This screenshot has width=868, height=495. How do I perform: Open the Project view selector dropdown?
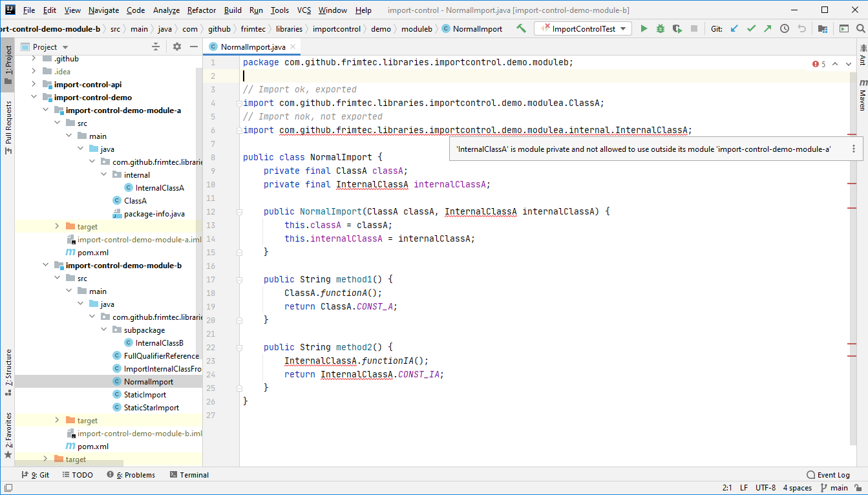click(x=45, y=47)
